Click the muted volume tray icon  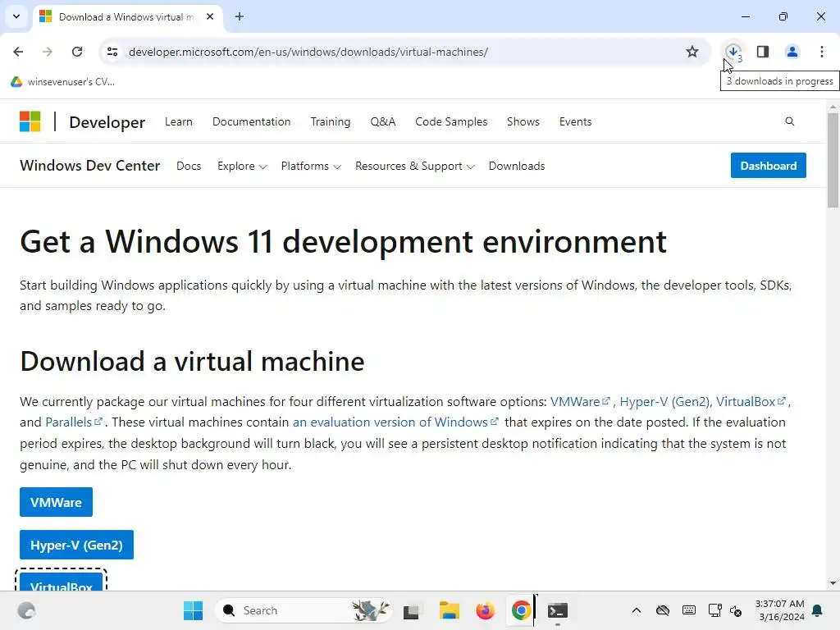(x=736, y=611)
